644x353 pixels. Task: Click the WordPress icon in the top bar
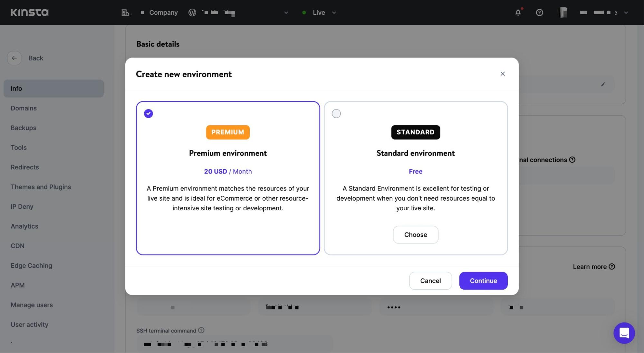[x=192, y=13]
